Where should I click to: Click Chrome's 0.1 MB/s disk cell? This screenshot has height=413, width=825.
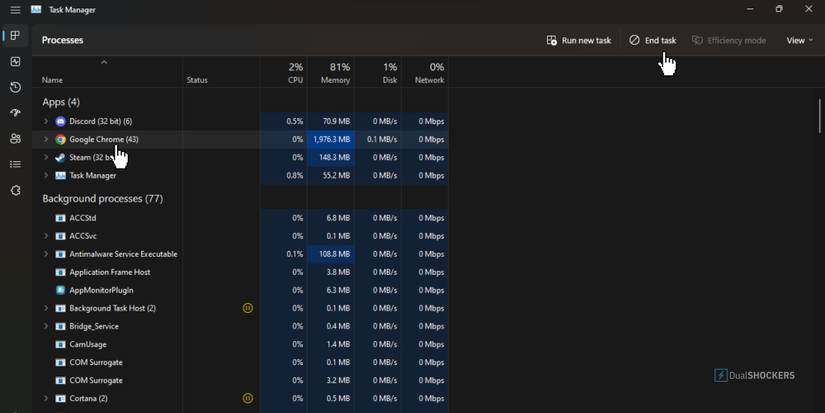pyautogui.click(x=378, y=139)
